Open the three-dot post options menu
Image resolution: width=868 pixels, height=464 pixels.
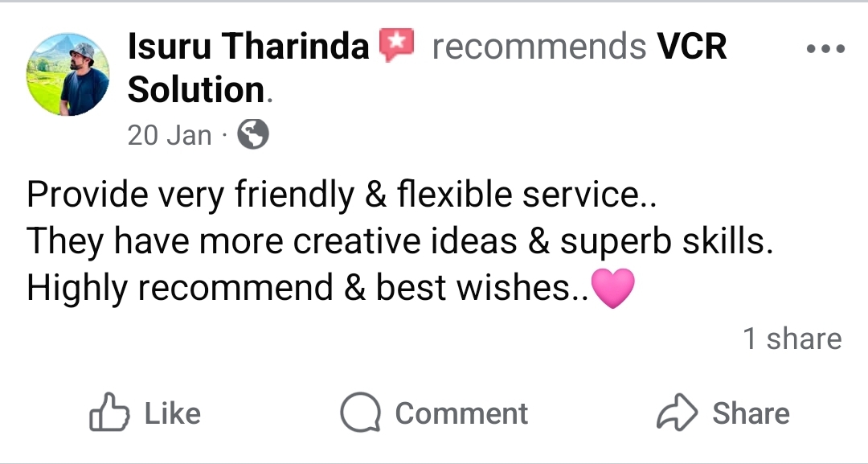tap(825, 49)
